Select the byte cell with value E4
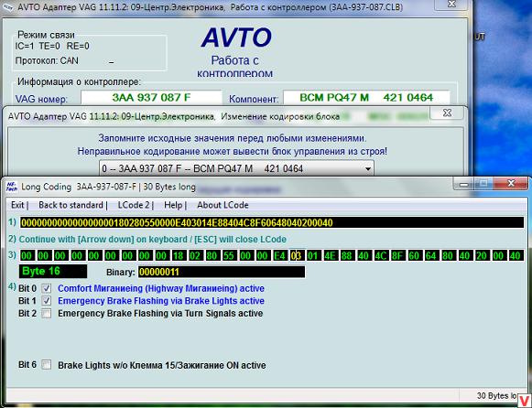This screenshot has width=532, height=408. (x=279, y=255)
